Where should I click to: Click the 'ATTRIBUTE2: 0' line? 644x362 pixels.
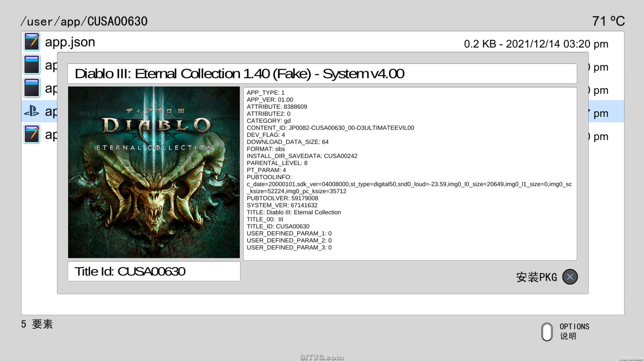point(269,114)
